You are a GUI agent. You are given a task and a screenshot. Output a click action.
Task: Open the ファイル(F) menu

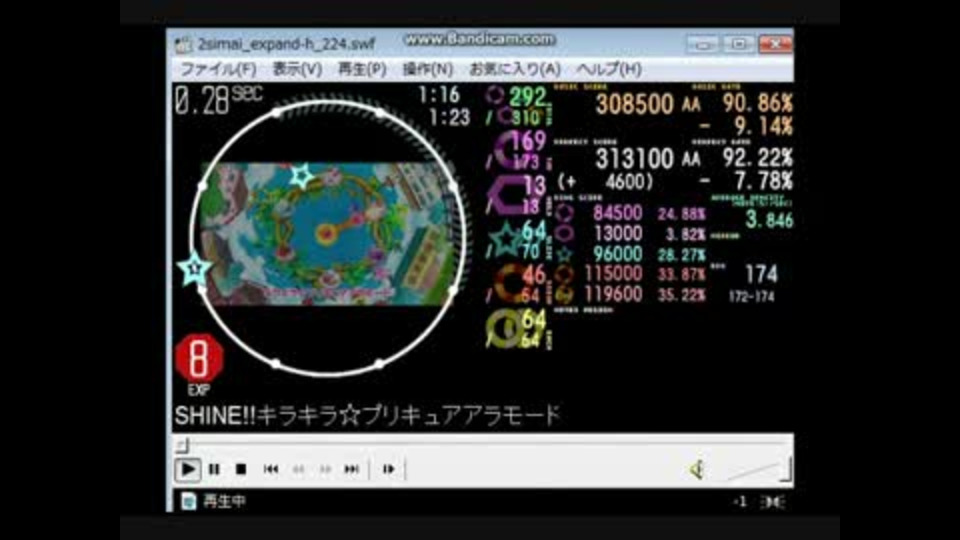pos(218,69)
